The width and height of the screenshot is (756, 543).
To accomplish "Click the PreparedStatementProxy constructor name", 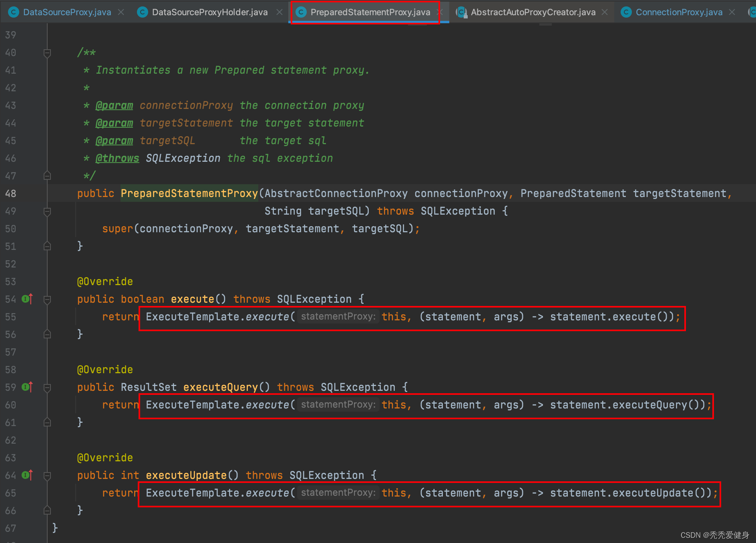I will pyautogui.click(x=189, y=193).
